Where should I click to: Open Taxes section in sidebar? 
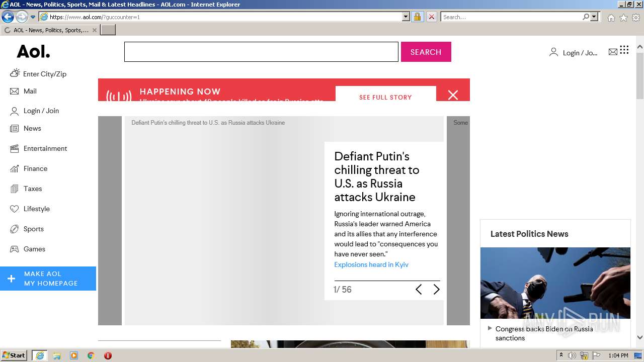tap(26, 189)
